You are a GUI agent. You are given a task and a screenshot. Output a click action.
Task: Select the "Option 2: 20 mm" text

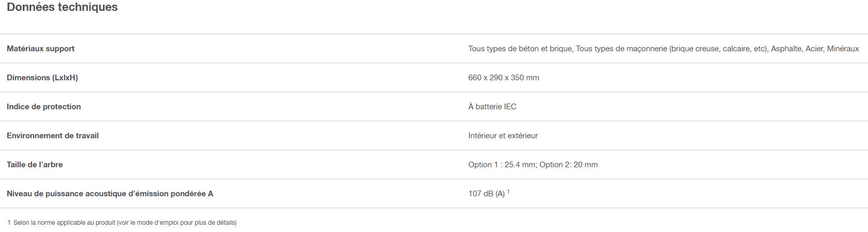pyautogui.click(x=568, y=165)
